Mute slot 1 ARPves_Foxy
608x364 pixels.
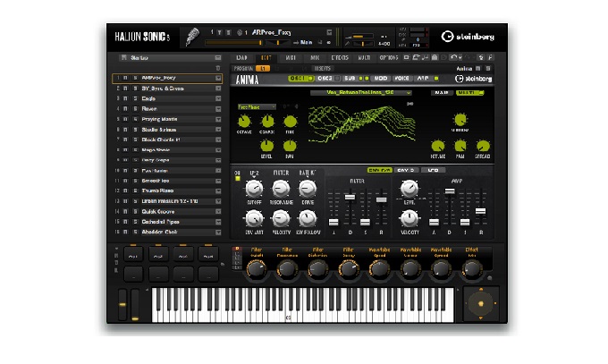[x=126, y=78]
